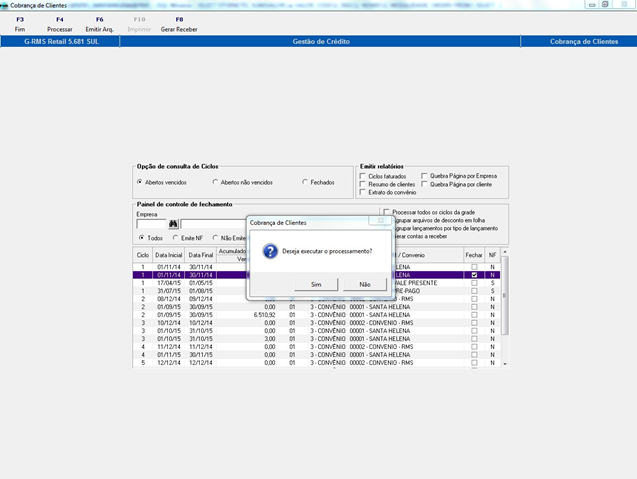This screenshot has height=479, width=637.
Task: Confirm processing with the Sim button
Action: click(316, 284)
